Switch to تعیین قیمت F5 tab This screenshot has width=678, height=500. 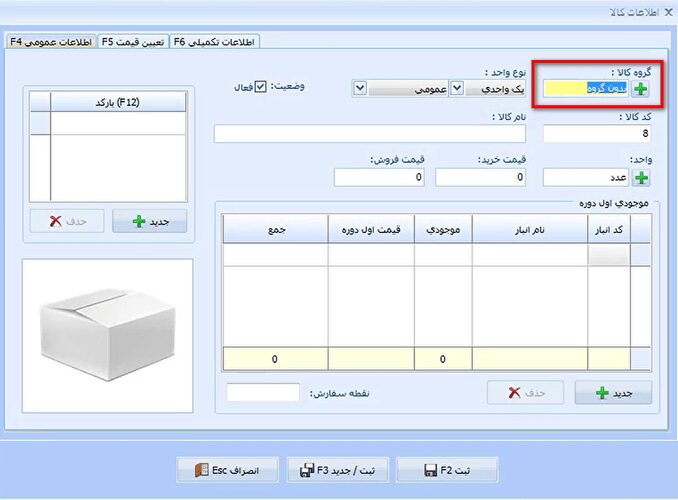(x=133, y=42)
